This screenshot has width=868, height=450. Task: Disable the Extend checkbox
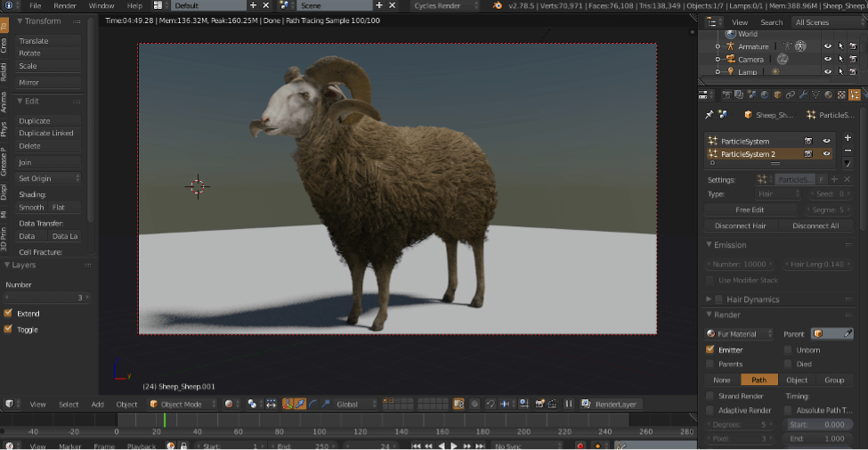click(x=8, y=313)
